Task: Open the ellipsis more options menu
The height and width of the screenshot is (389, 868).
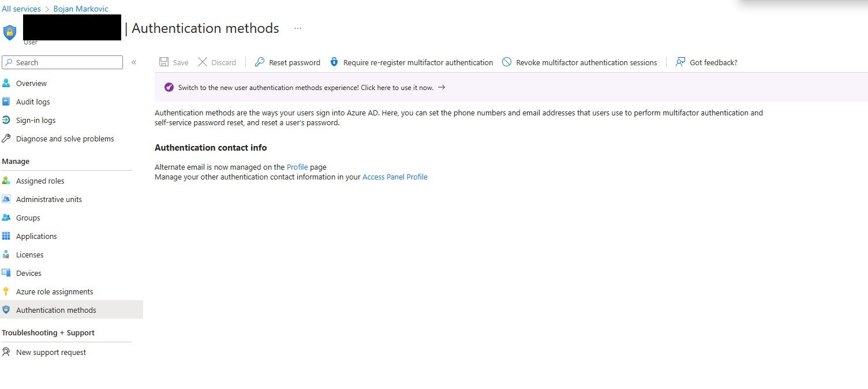Action: point(298,28)
